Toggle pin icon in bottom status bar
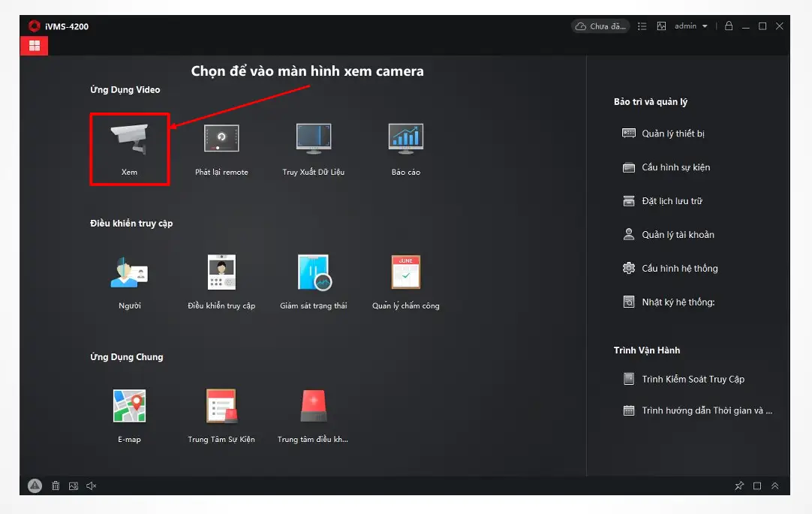Screen dimensions: 812x514 (739, 486)
